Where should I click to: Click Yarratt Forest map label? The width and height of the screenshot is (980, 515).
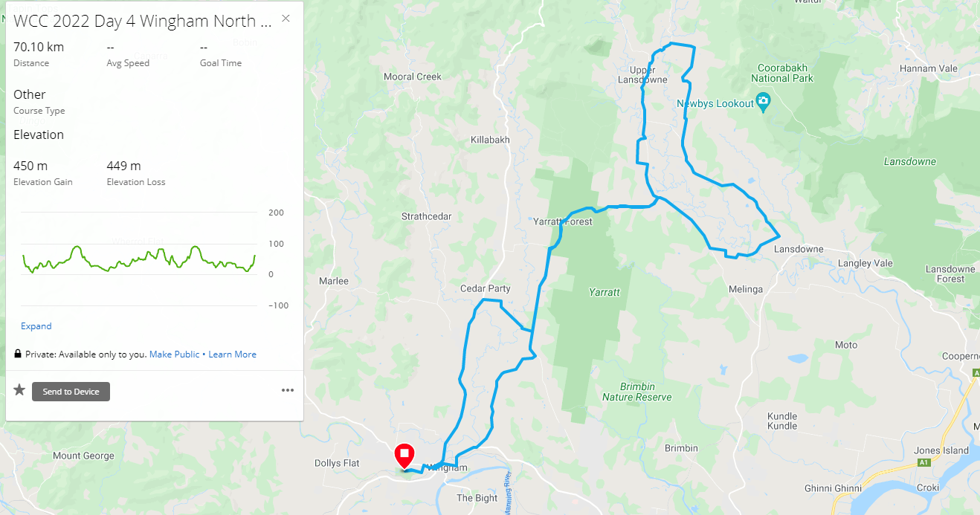[x=563, y=221]
